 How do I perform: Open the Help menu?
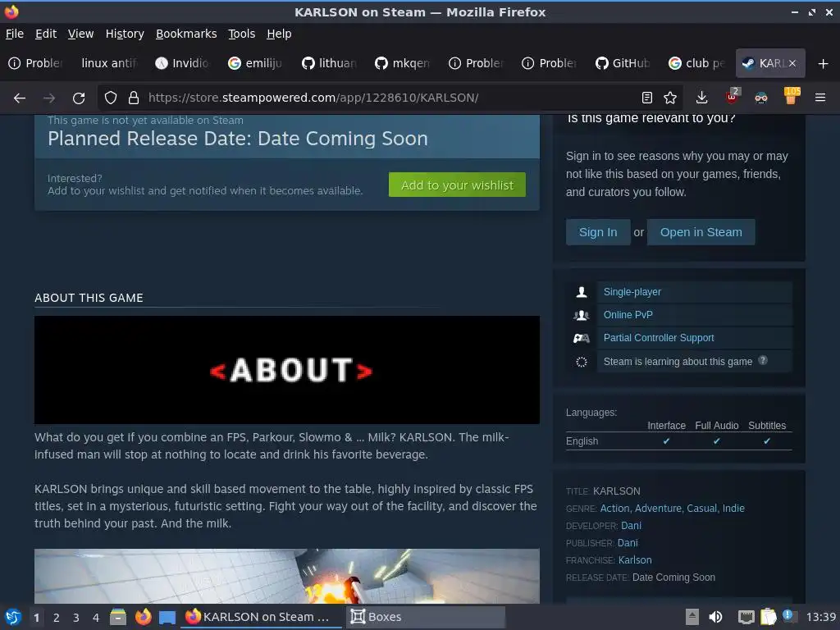point(279,34)
